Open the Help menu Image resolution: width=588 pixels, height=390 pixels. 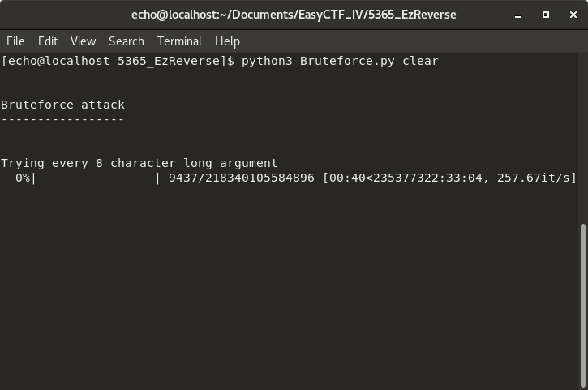click(227, 41)
